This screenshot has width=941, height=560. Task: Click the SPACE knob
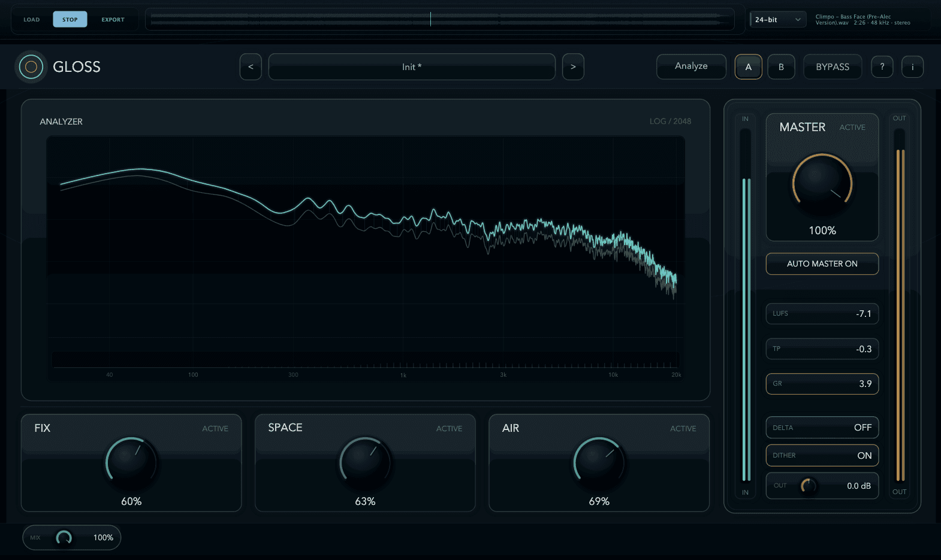pos(365,463)
